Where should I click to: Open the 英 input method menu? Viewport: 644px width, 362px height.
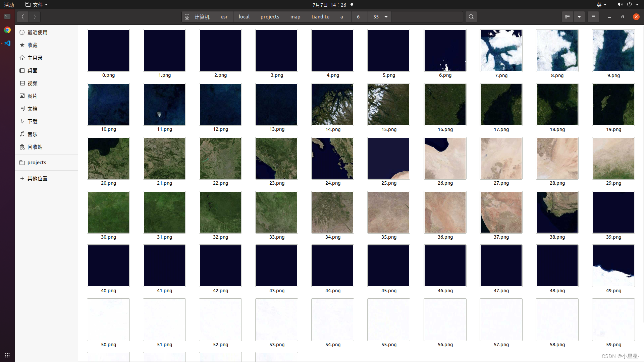pos(601,5)
